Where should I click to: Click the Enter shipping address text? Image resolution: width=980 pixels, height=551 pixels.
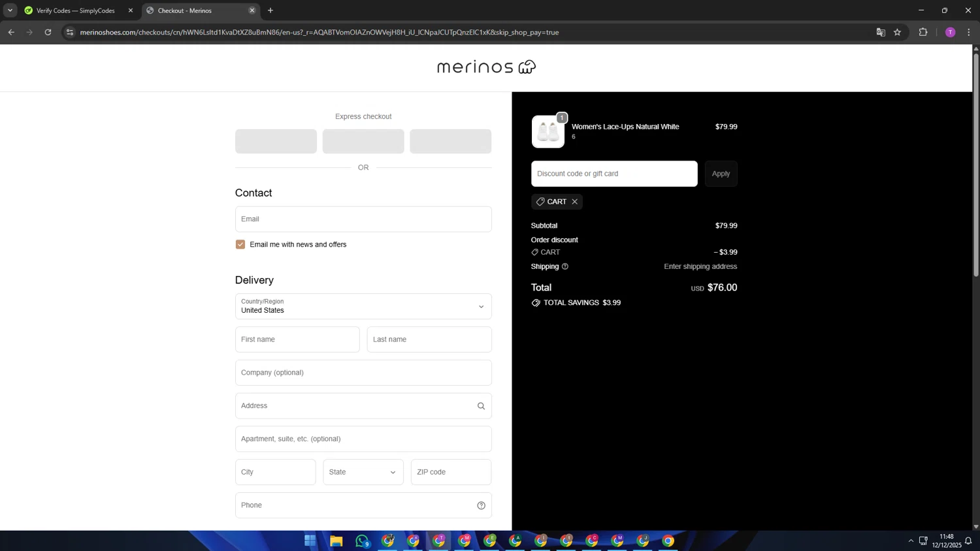700,266
